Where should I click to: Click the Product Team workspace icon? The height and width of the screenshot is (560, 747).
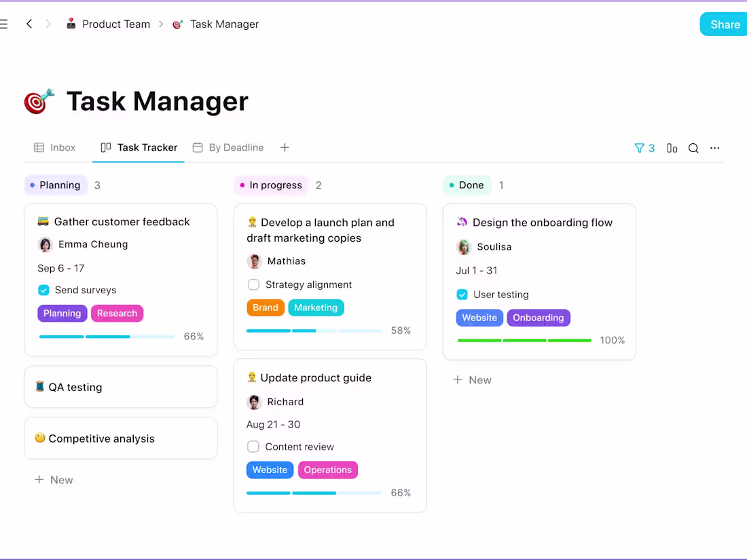pyautogui.click(x=71, y=24)
